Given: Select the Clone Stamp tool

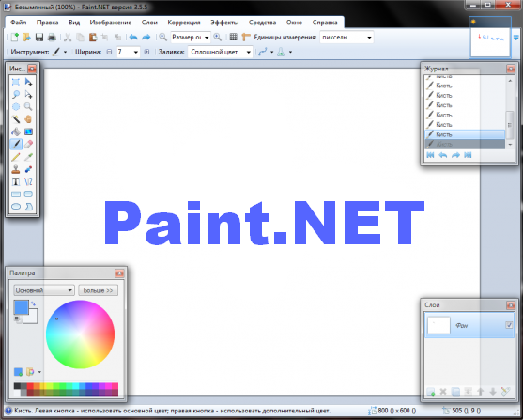Looking at the screenshot, I should click(x=16, y=169).
